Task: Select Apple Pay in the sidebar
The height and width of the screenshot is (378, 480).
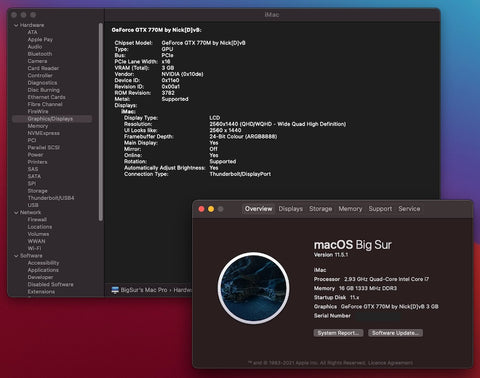Action: click(40, 39)
